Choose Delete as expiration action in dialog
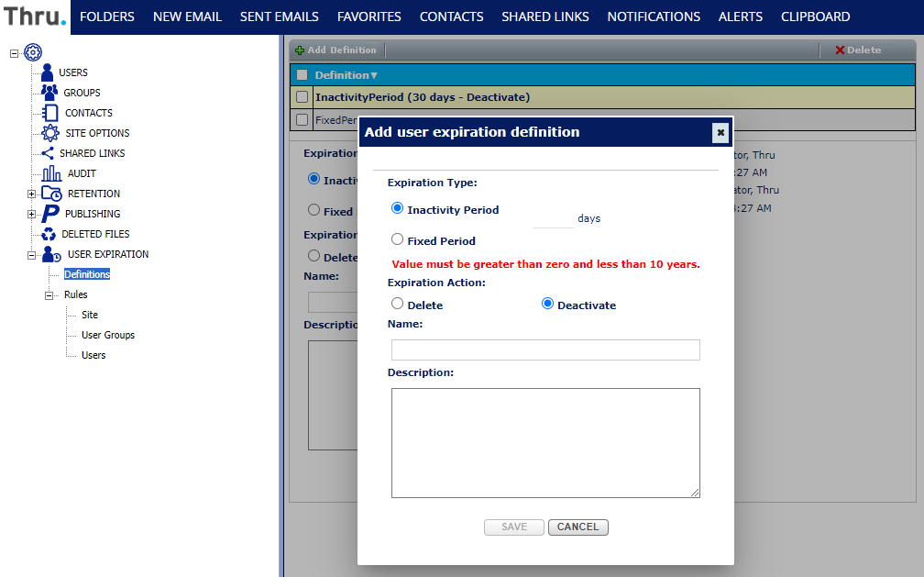 (x=397, y=304)
